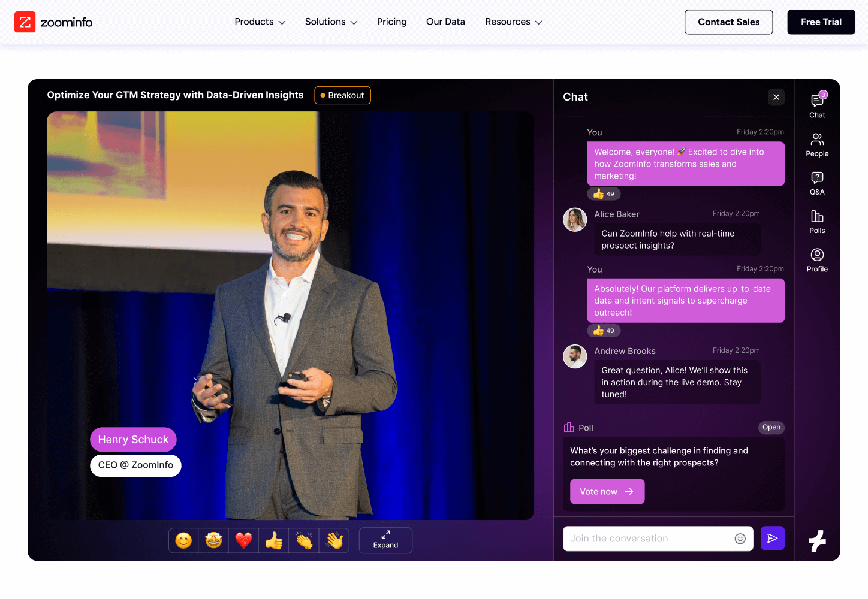Click the speaker video of Henry Schuck

(291, 316)
